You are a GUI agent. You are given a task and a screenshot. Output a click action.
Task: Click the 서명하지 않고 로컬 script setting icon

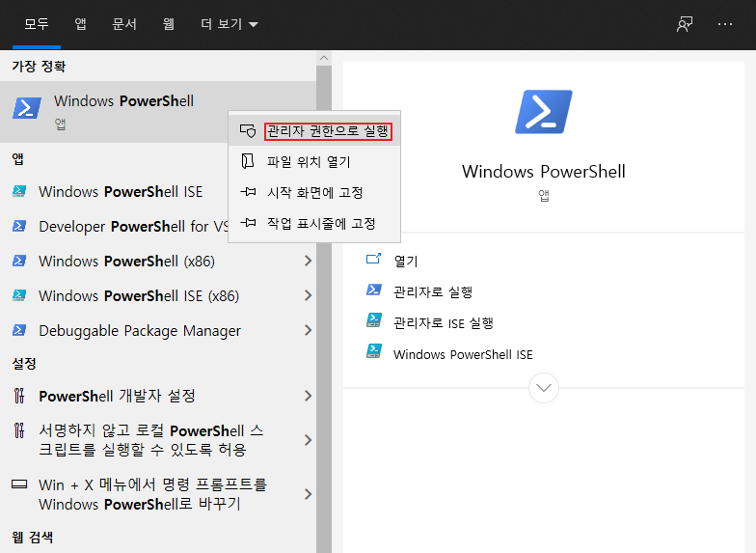(19, 430)
